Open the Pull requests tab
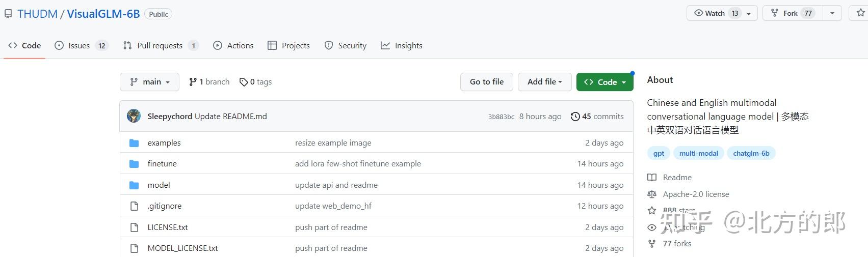This screenshot has height=257, width=868. tap(160, 46)
